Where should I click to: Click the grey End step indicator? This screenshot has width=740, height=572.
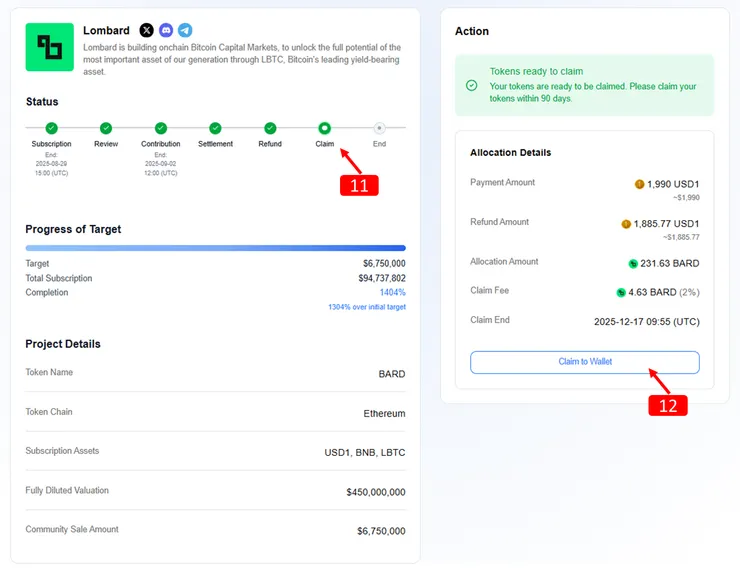[379, 128]
